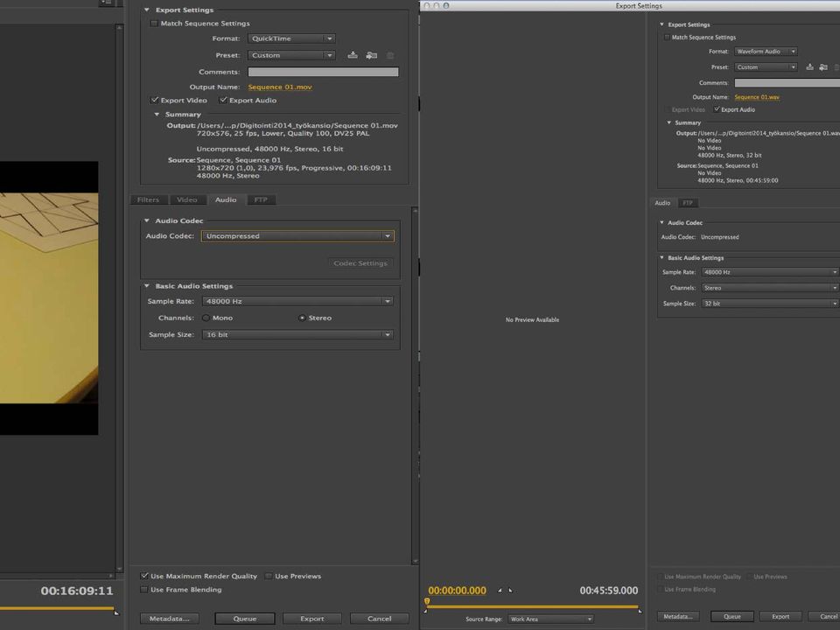The image size is (840, 630).
Task: Open the Preset dropdown in the QuickTime panel
Action: click(x=291, y=55)
